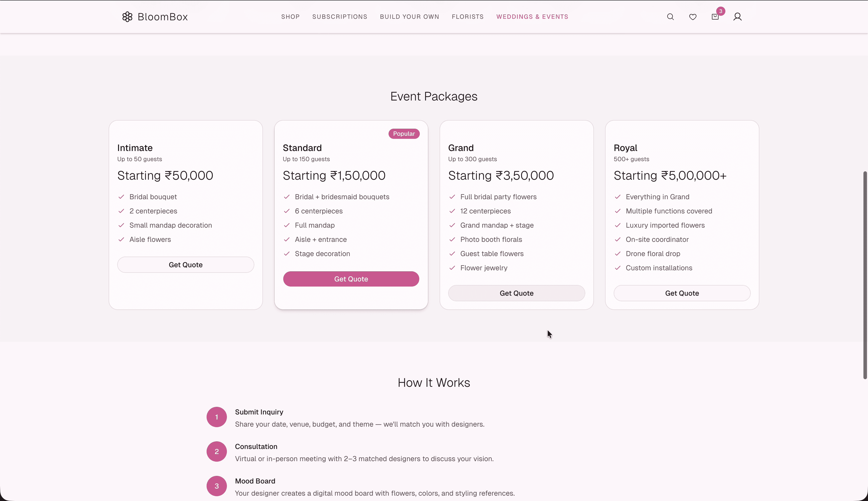
Task: Open BUILD YOUR OWN page
Action: [409, 16]
